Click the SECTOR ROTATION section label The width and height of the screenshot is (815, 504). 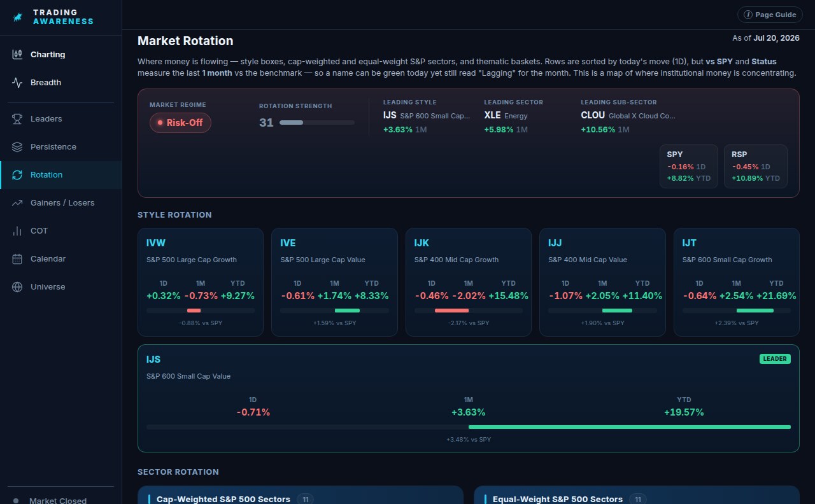click(x=178, y=472)
